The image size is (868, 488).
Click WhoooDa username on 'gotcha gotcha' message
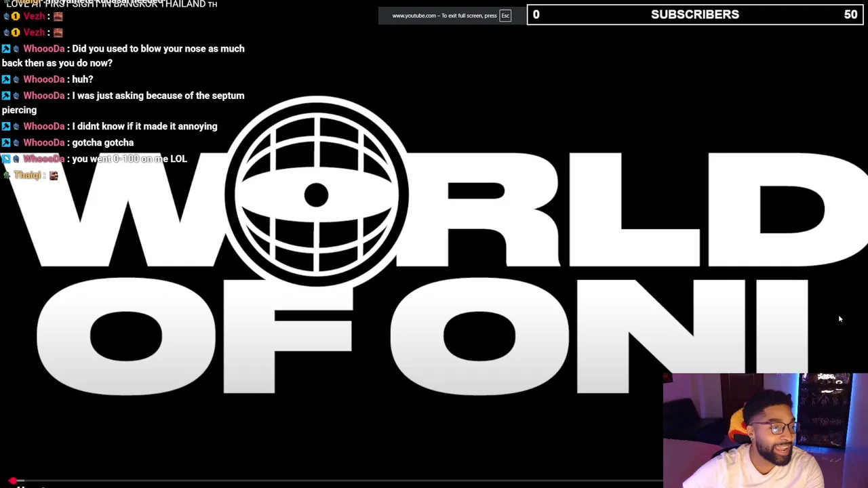pyautogui.click(x=44, y=142)
